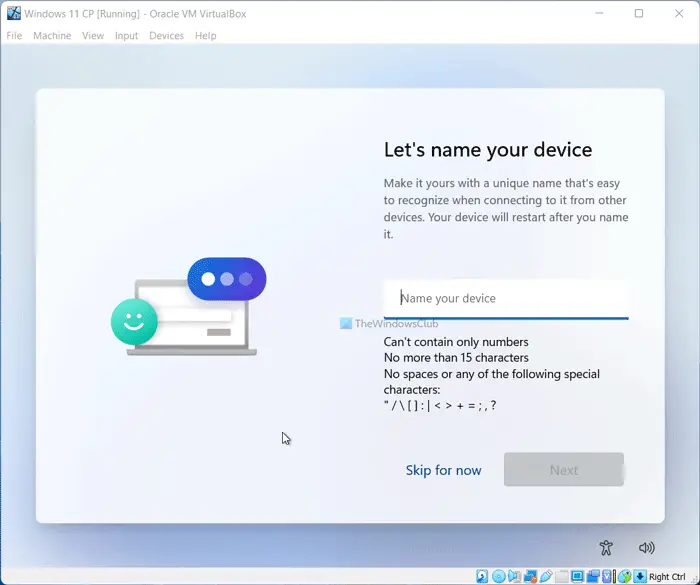Click the greyed Next button
The height and width of the screenshot is (585, 700).
564,470
